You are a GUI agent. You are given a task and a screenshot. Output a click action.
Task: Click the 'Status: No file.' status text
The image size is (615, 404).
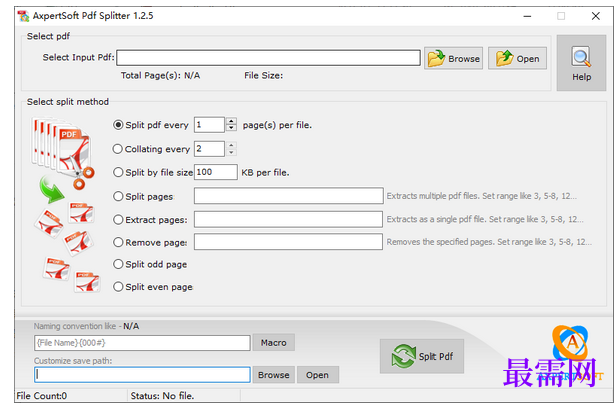[162, 396]
